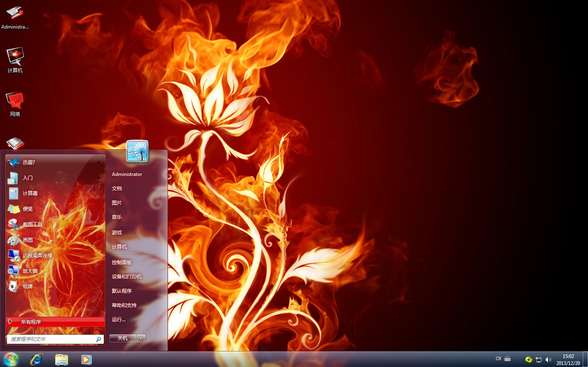588x367 pixels.
Task: Open 远程桌面连接 remote desktop
Action: (55, 255)
